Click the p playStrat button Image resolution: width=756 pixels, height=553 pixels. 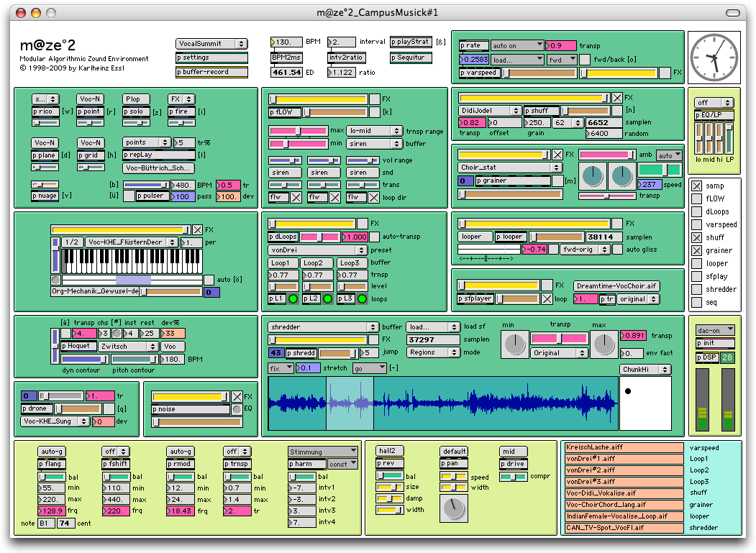point(411,42)
